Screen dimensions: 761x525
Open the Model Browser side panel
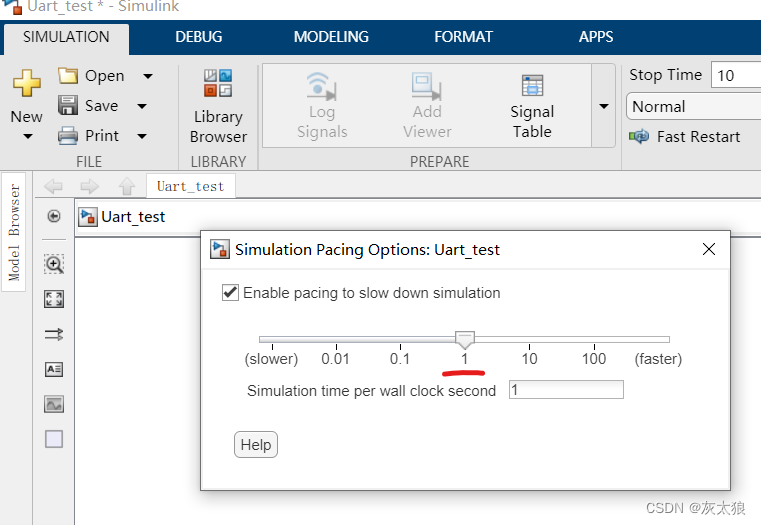click(14, 232)
